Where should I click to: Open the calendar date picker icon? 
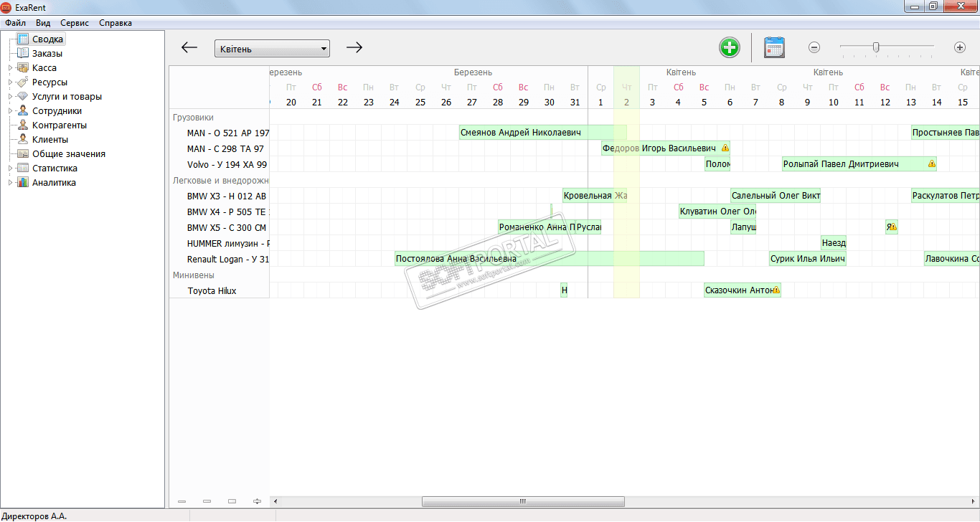tap(774, 48)
